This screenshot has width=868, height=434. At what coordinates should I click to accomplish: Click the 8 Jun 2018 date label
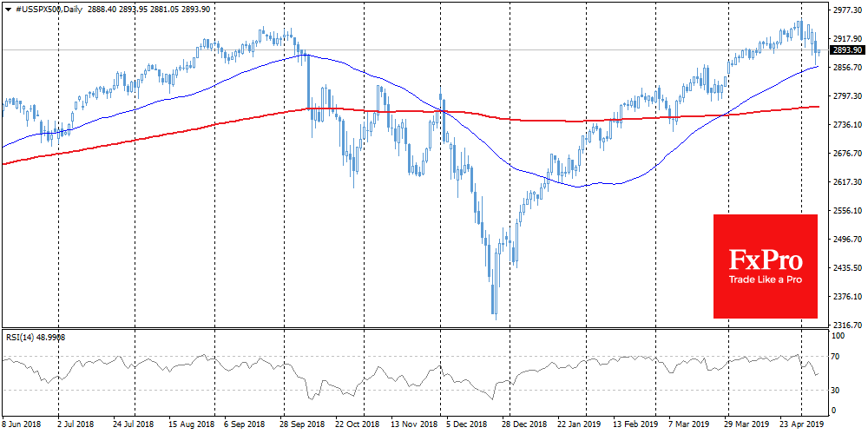pos(23,424)
